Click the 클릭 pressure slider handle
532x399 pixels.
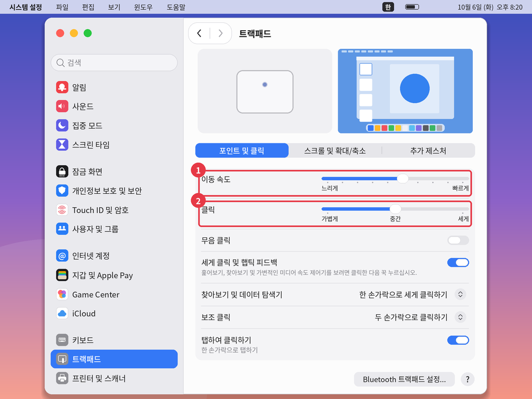[395, 209]
